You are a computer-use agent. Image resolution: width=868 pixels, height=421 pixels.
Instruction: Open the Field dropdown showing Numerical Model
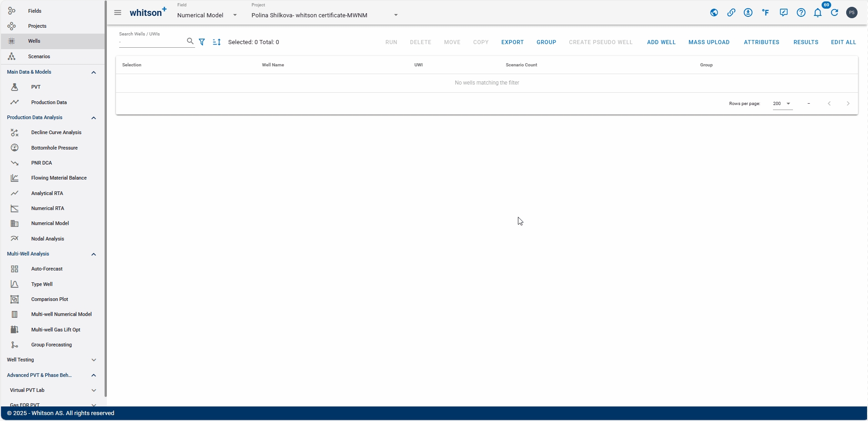pyautogui.click(x=207, y=15)
